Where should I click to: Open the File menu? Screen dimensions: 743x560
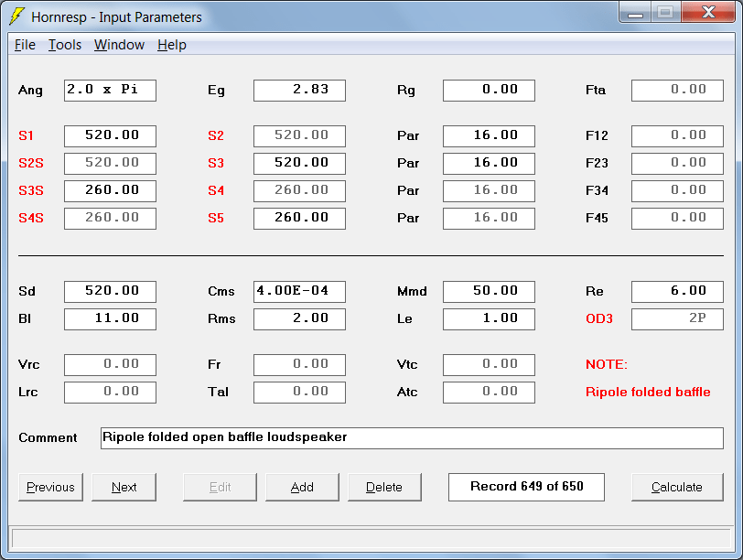click(x=25, y=45)
